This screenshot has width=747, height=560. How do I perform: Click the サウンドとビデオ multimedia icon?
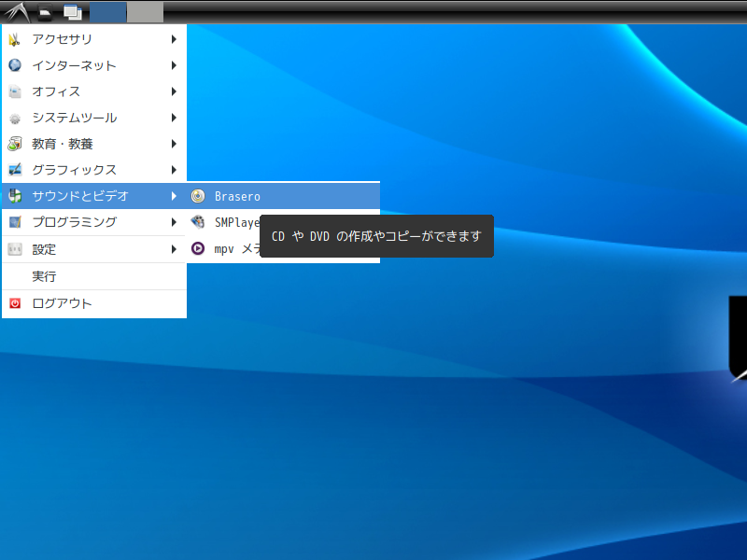(x=15, y=196)
